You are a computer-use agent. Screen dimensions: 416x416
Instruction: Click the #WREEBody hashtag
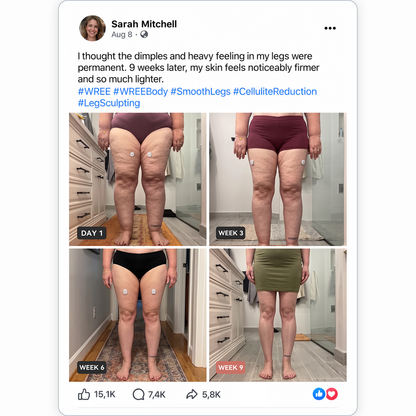tap(140, 91)
